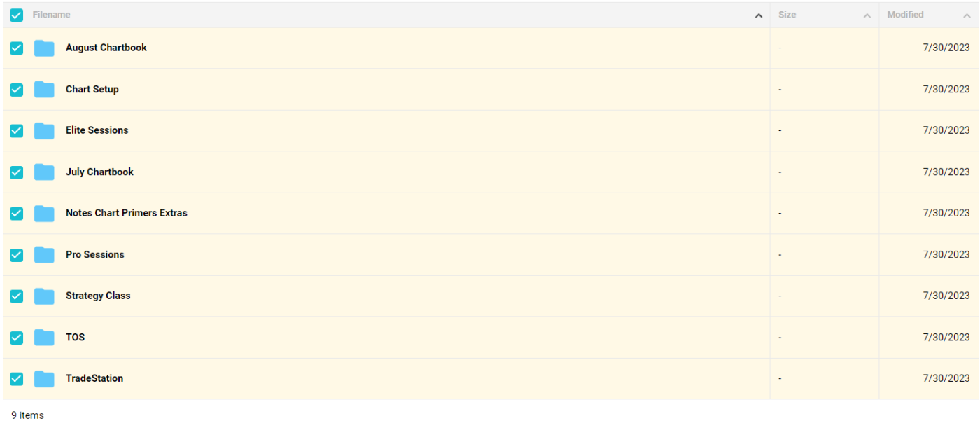Image resolution: width=980 pixels, height=428 pixels.
Task: Click the Size column header label
Action: (787, 15)
